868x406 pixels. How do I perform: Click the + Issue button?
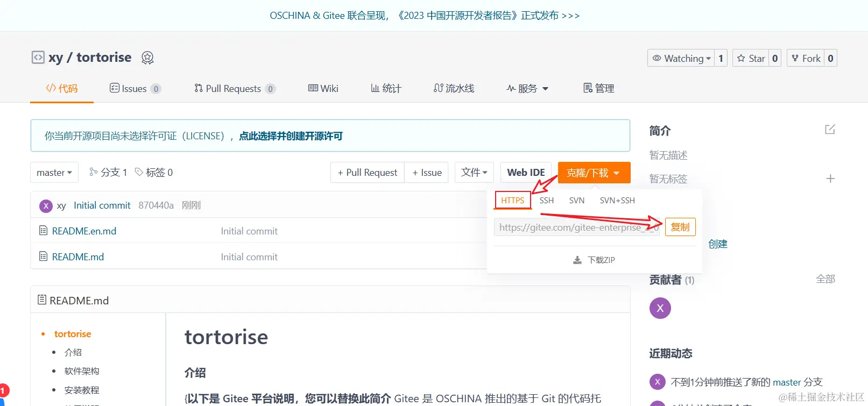pos(427,173)
